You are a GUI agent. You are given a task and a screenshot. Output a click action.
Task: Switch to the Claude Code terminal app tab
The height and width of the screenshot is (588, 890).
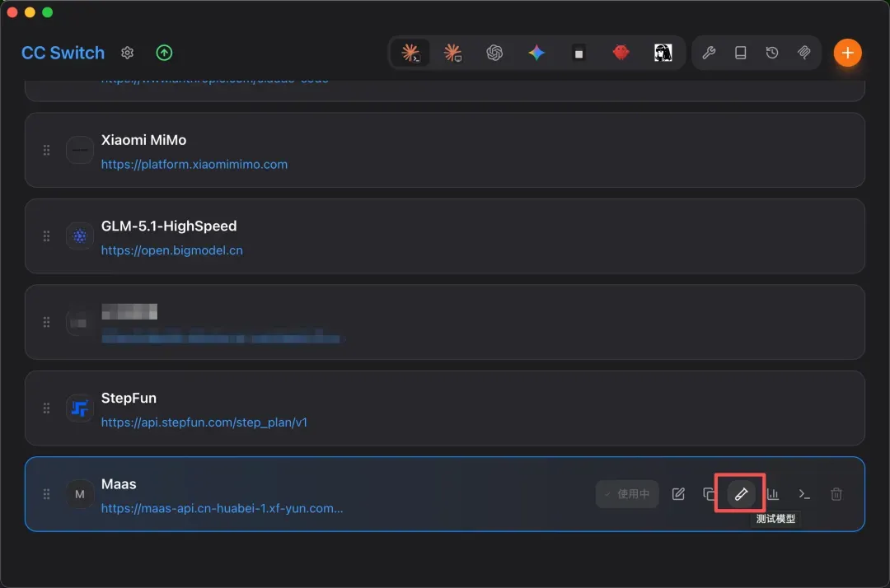pyautogui.click(x=410, y=53)
